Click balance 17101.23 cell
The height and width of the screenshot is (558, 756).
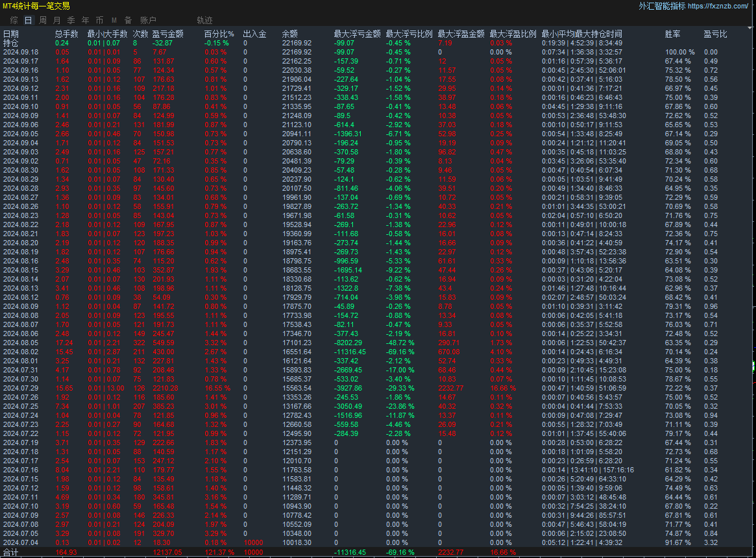coord(297,343)
